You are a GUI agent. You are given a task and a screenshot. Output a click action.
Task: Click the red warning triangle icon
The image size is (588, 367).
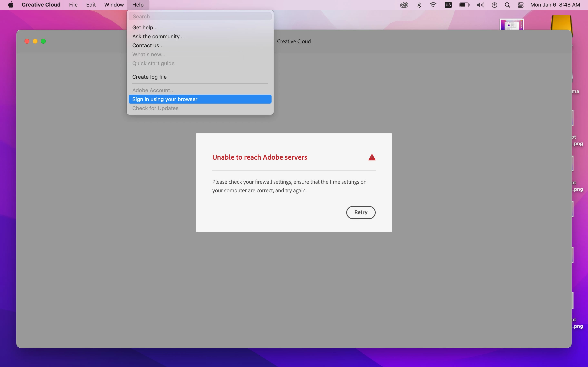[372, 157]
